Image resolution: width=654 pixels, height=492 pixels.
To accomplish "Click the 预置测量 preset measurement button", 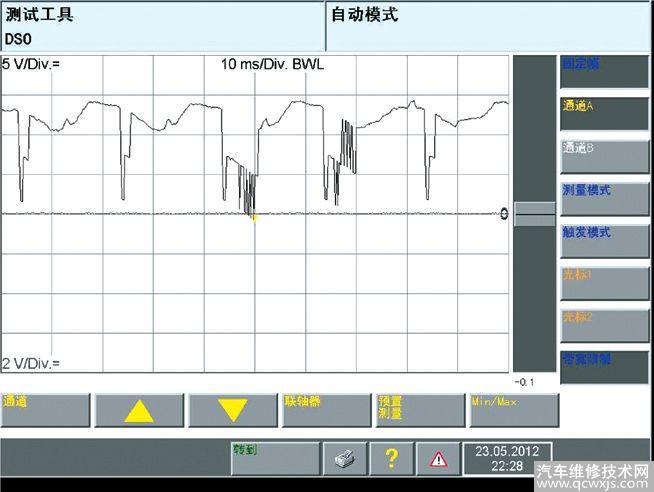I will 420,410.
